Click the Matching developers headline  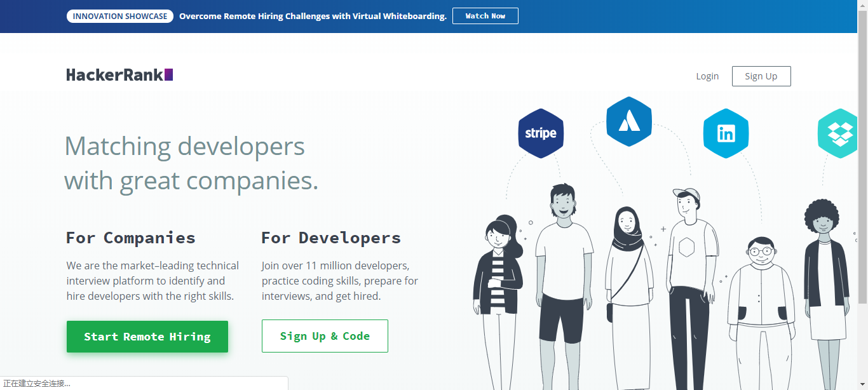(x=191, y=163)
